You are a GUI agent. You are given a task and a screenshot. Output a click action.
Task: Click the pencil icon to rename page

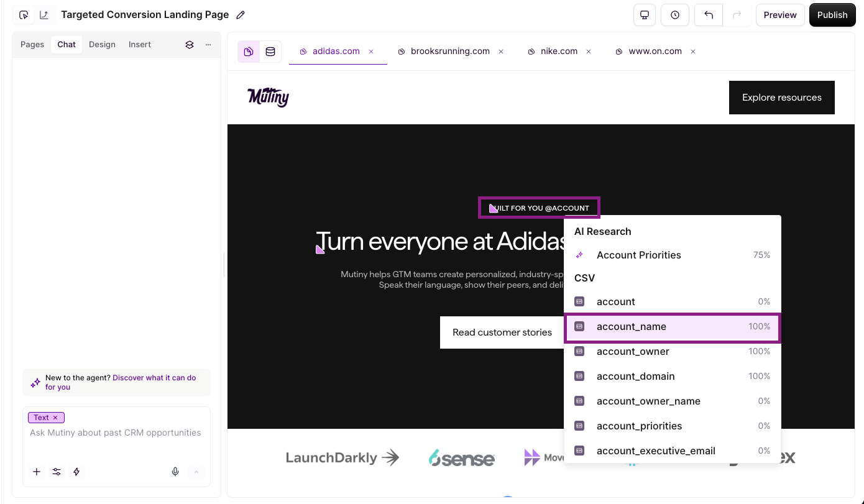pos(241,15)
